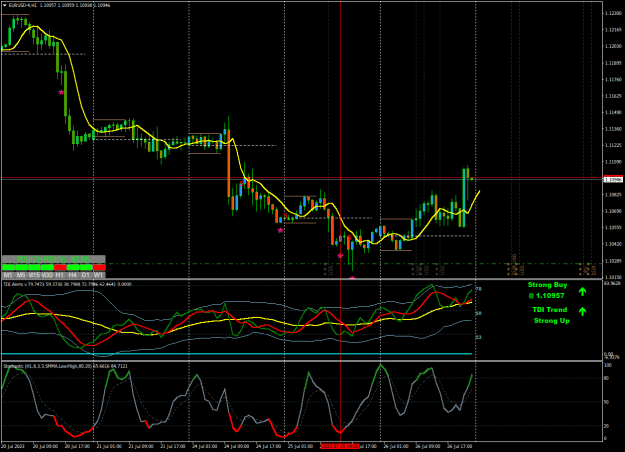The height and width of the screenshot is (452, 625).
Task: Click the 1.12300 price axis label
Action: pos(613,14)
